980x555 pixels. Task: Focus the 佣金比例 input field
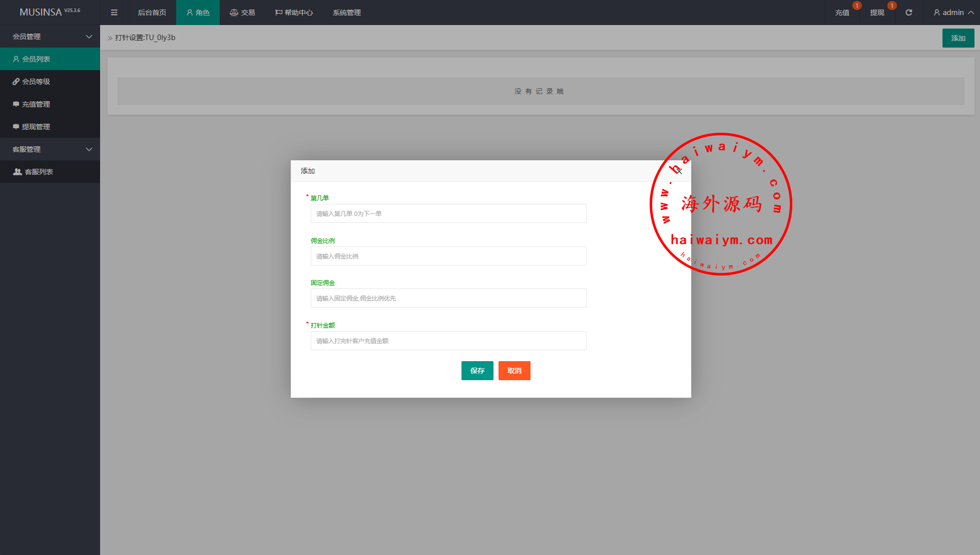448,256
